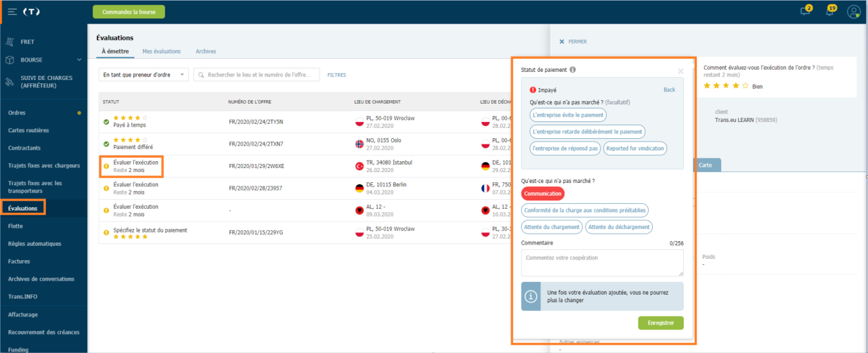Click the Back link in payment status
This screenshot has width=868, height=353.
click(x=669, y=89)
